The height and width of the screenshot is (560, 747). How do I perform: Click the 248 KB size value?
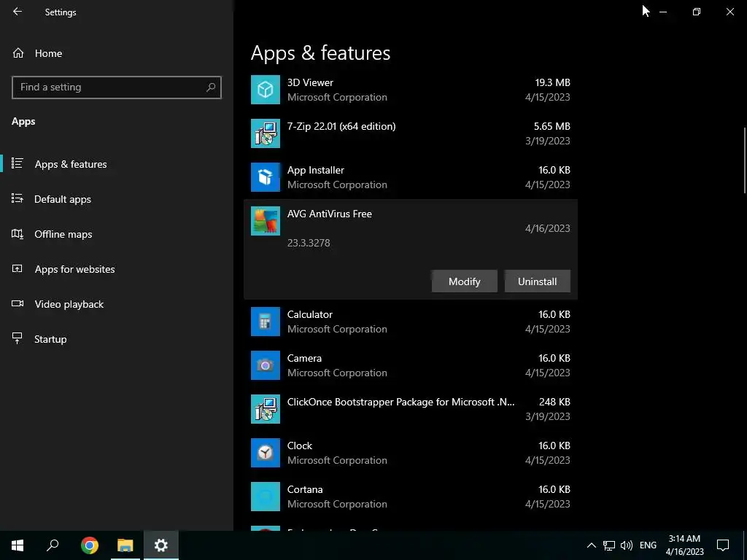point(554,402)
